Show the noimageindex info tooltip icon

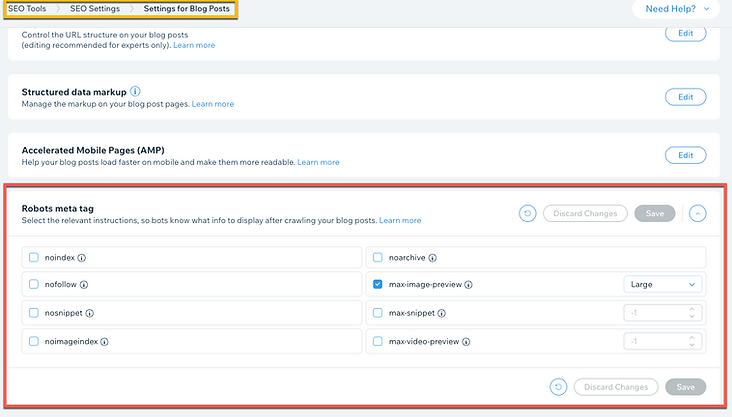[x=105, y=342]
